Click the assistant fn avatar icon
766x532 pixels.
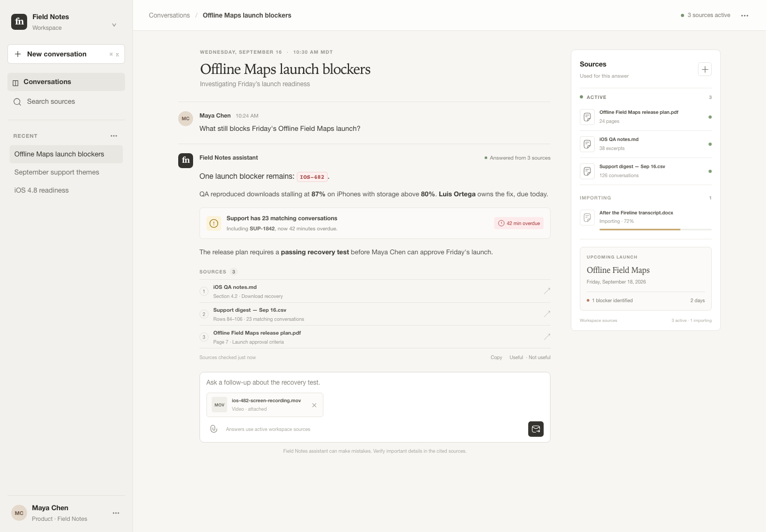coord(186,160)
